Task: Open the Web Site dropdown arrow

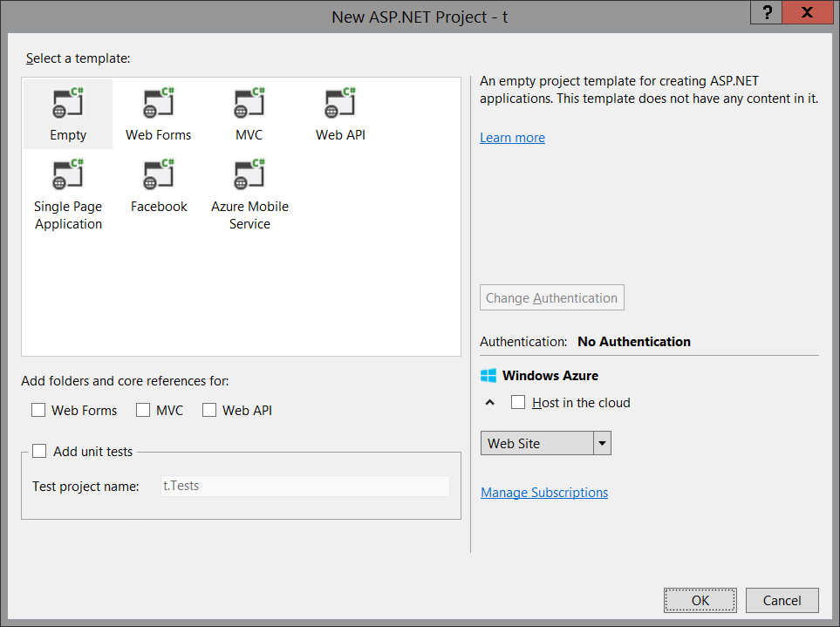Action: (x=602, y=443)
